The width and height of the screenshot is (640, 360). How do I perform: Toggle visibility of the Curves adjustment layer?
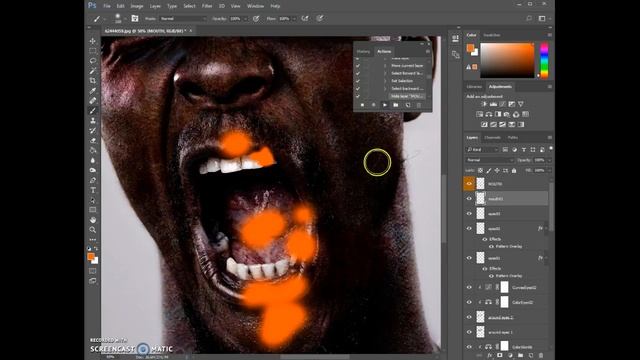(x=469, y=287)
